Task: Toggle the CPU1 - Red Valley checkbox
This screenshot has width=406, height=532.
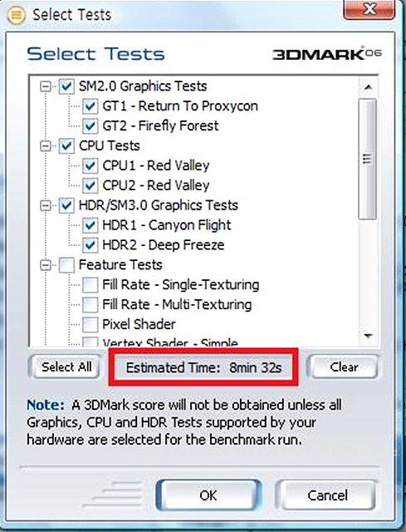Action: pyautogui.click(x=90, y=165)
